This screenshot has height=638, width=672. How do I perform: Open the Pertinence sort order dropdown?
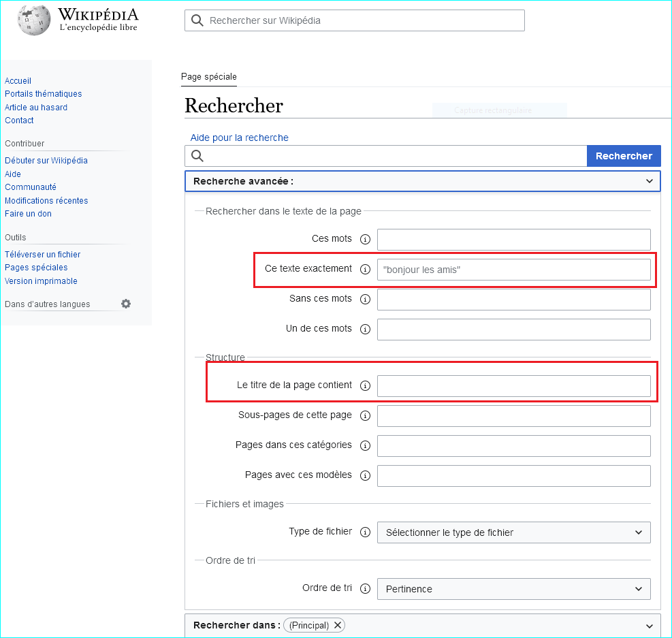[514, 589]
